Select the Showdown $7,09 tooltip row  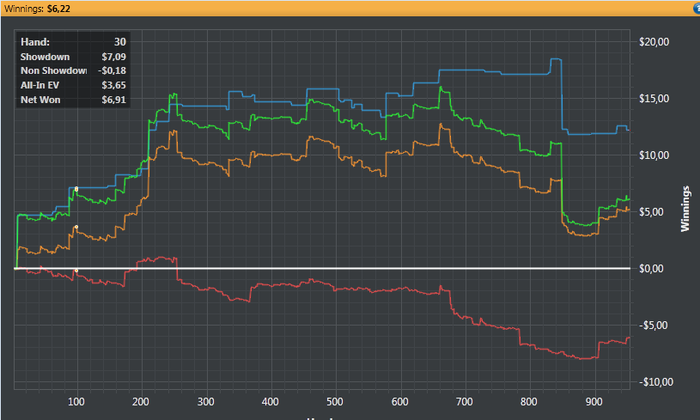(73, 57)
